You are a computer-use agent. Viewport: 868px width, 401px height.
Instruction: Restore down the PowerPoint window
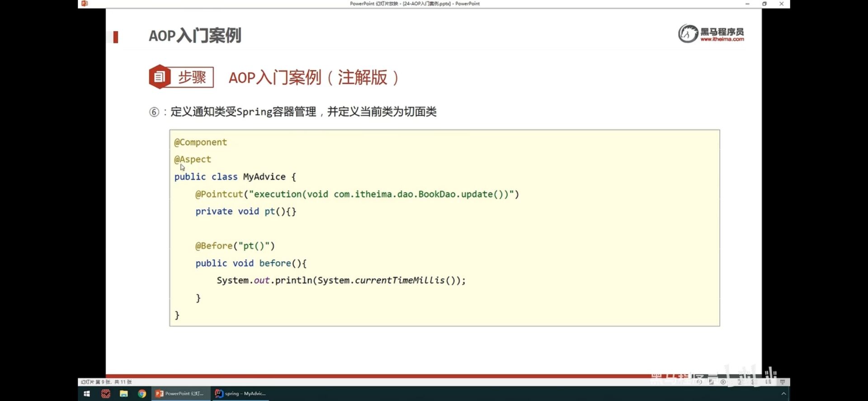[x=764, y=4]
